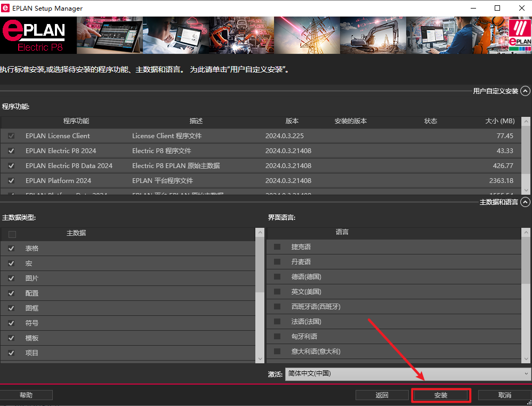The width and height of the screenshot is (532, 406).
Task: Click the 返回 button
Action: 382,395
